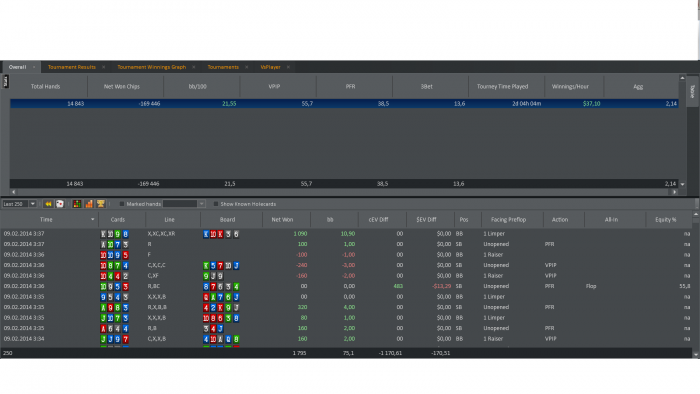The width and height of the screenshot is (700, 394).
Task: Click the Equity % column header
Action: (666, 220)
